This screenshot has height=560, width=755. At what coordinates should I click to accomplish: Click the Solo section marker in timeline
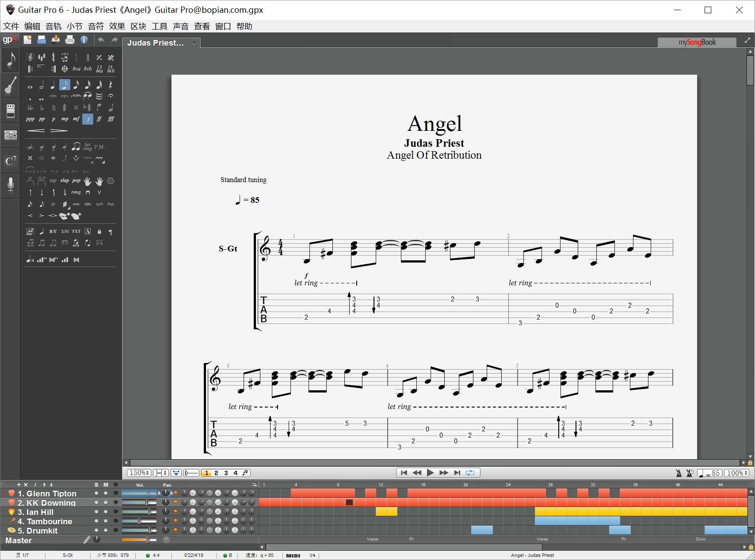tap(701, 539)
